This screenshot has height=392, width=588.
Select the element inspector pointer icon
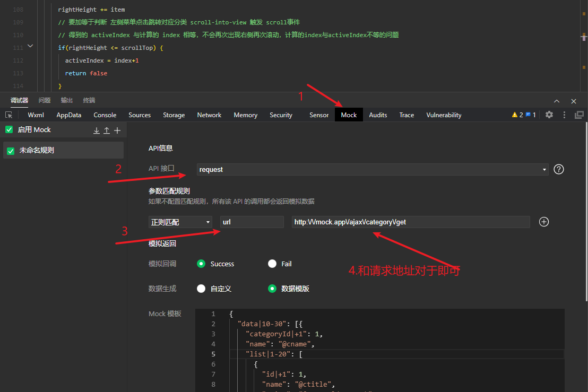(x=8, y=115)
